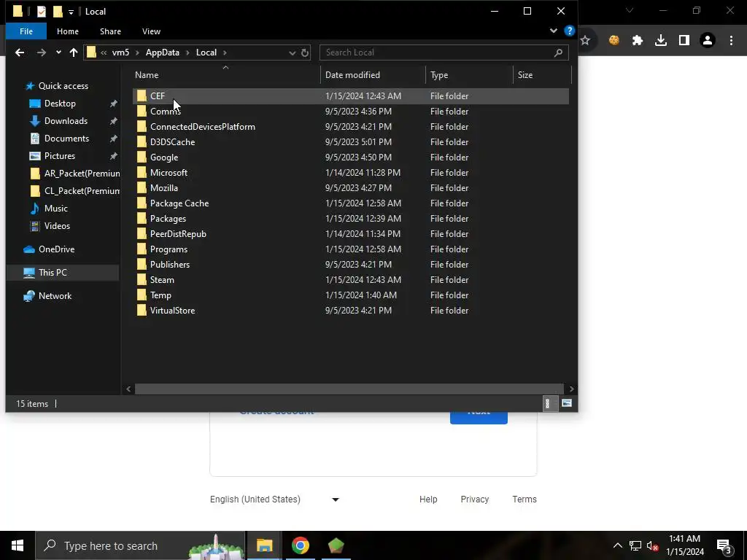The width and height of the screenshot is (747, 560).
Task: Select the Programs folder icon
Action: [142, 249]
